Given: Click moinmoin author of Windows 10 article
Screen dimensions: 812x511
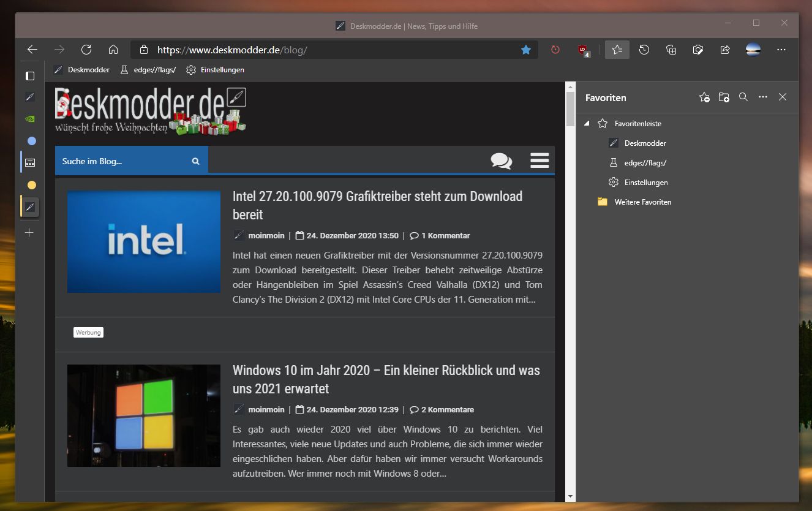Looking at the screenshot, I should 266,409.
